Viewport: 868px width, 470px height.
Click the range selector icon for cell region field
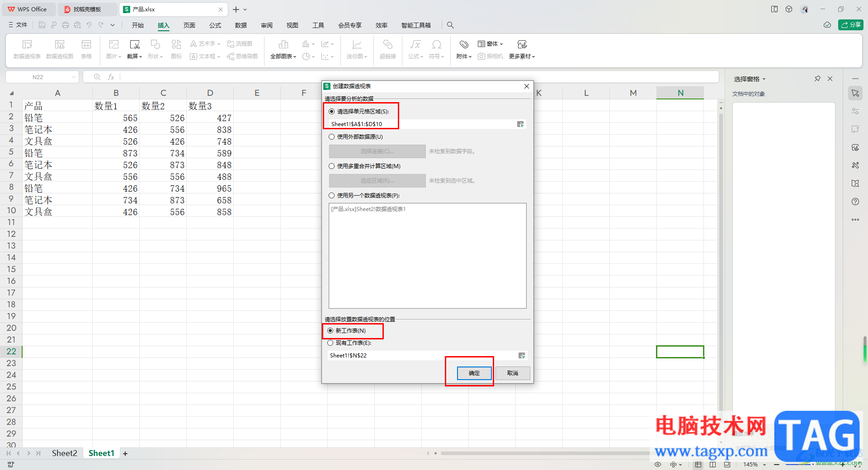click(520, 124)
